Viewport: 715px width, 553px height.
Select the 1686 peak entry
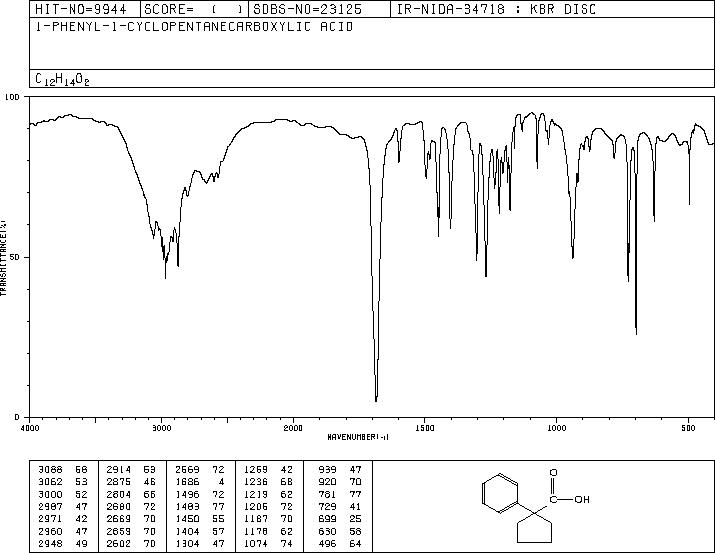tap(200, 482)
